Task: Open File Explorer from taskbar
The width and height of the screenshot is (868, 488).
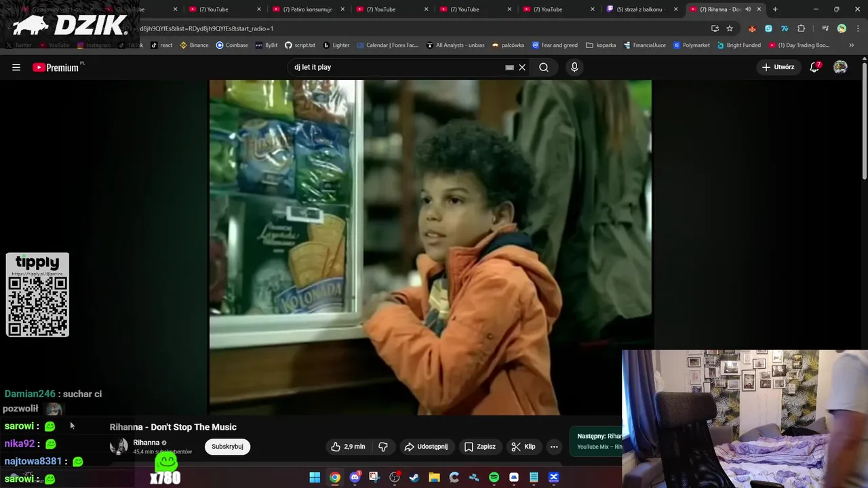Action: (434, 477)
